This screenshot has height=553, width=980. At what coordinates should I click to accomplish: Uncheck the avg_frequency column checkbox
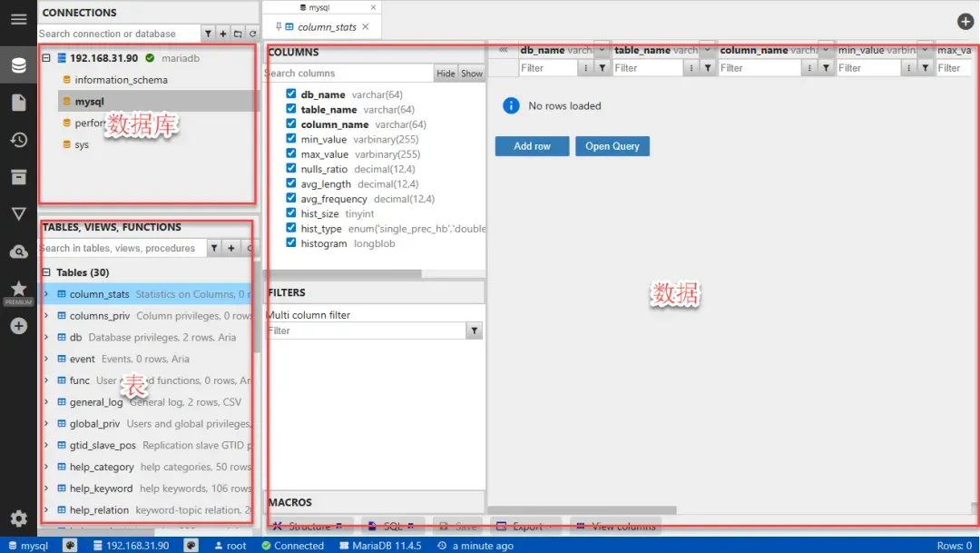click(x=290, y=198)
